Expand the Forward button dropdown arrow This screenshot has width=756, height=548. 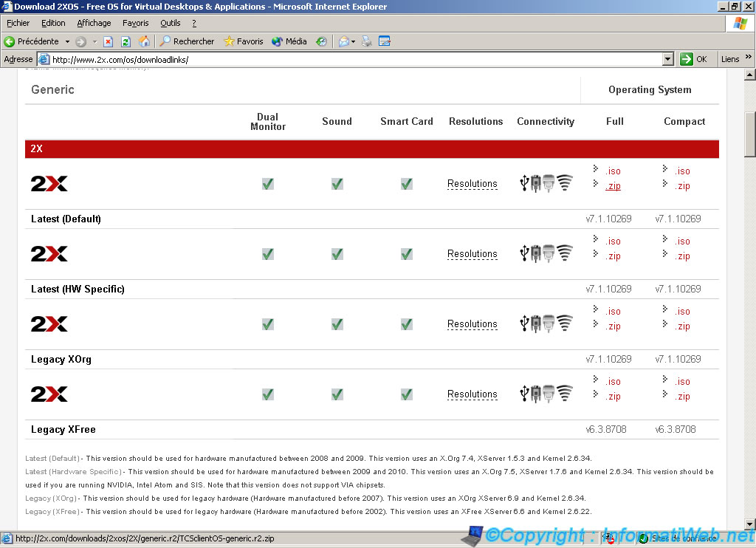(94, 41)
